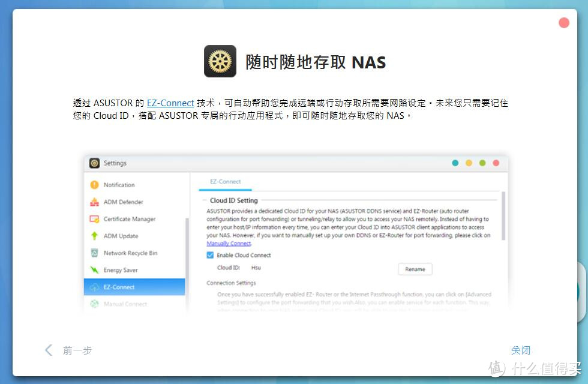Viewport: 588px width, 384px height.
Task: Click the 随时随地存取 NAS title
Action: [x=316, y=62]
